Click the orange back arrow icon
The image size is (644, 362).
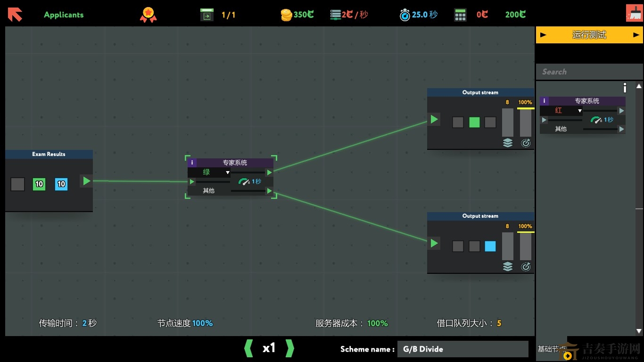(15, 15)
